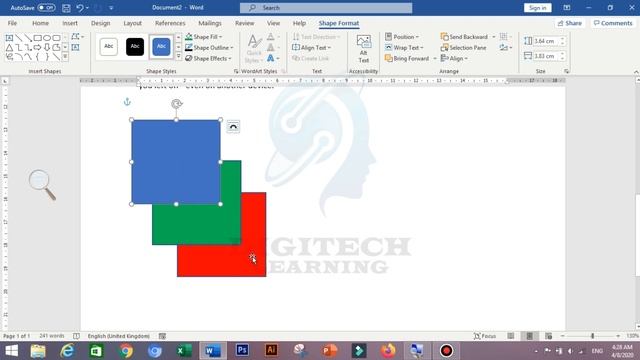Open the Position dropdown
This screenshot has height=360, width=640.
402,37
